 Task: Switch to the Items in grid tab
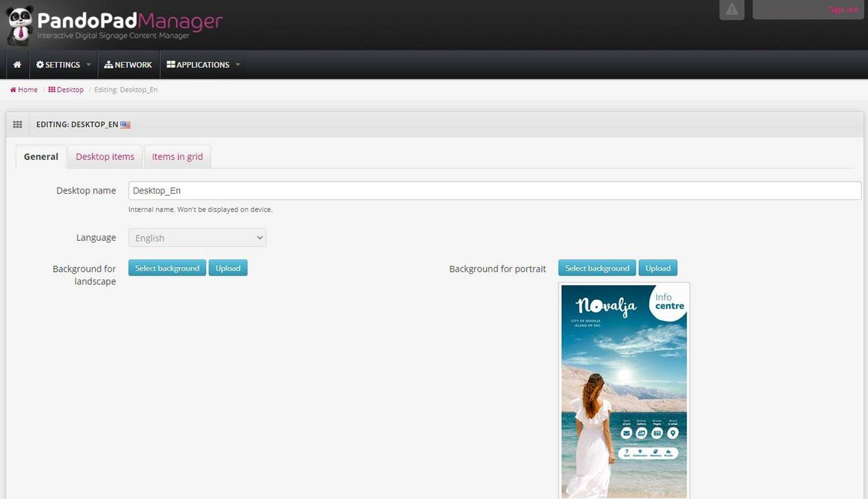point(177,157)
